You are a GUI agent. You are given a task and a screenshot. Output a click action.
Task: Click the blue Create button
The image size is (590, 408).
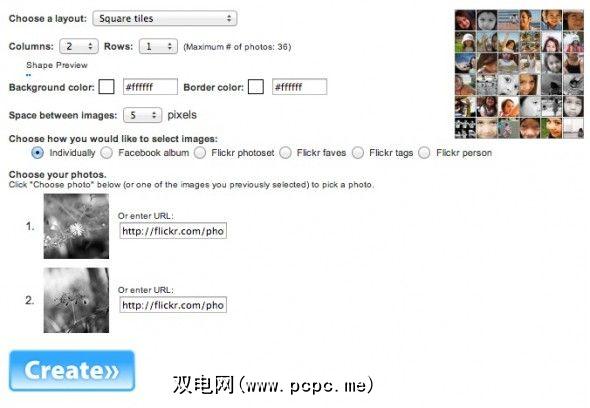(x=72, y=371)
